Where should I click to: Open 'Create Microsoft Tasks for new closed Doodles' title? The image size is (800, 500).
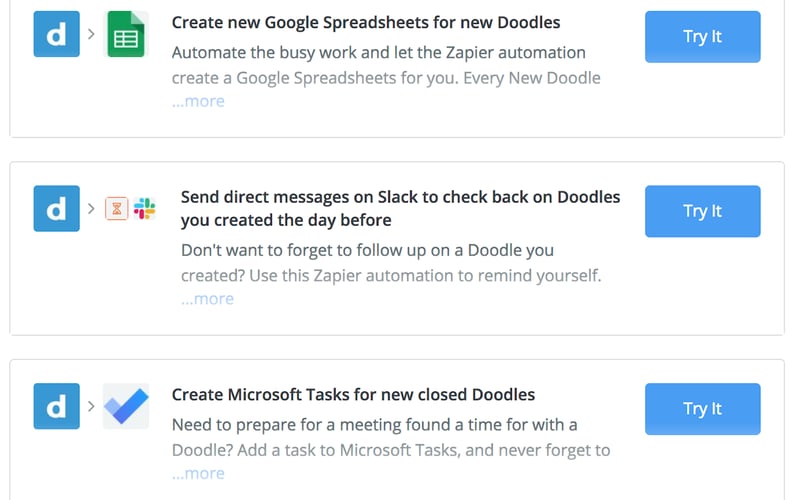coord(353,394)
